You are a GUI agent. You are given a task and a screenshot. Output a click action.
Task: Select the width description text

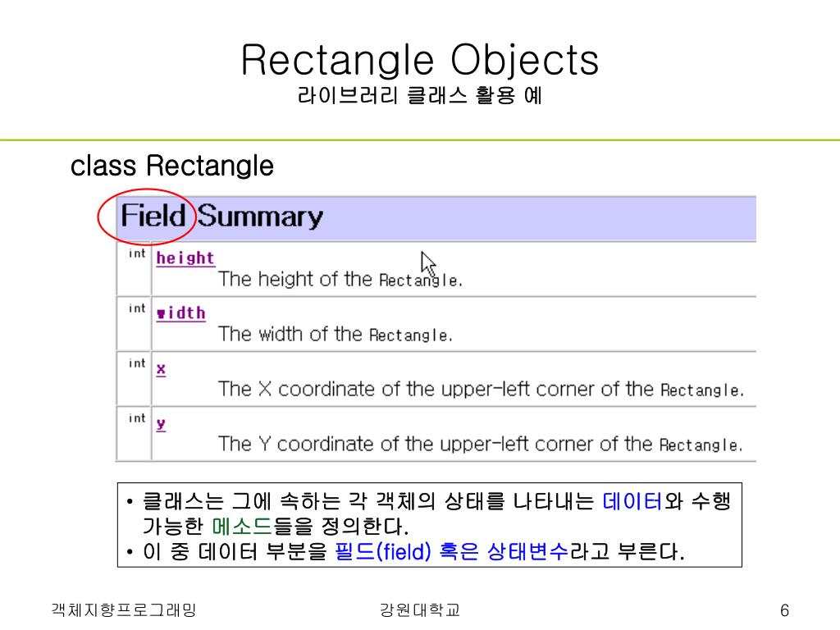click(336, 335)
